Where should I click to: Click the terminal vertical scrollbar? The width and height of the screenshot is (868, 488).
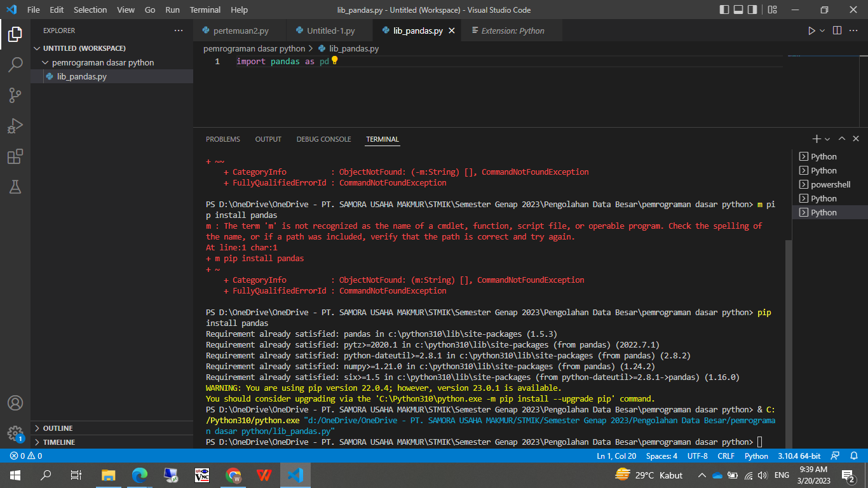click(788, 343)
